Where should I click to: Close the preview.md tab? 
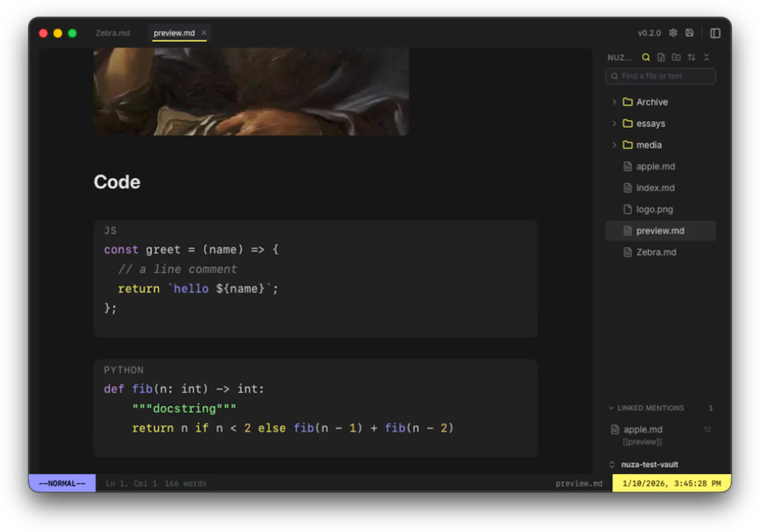tap(204, 33)
